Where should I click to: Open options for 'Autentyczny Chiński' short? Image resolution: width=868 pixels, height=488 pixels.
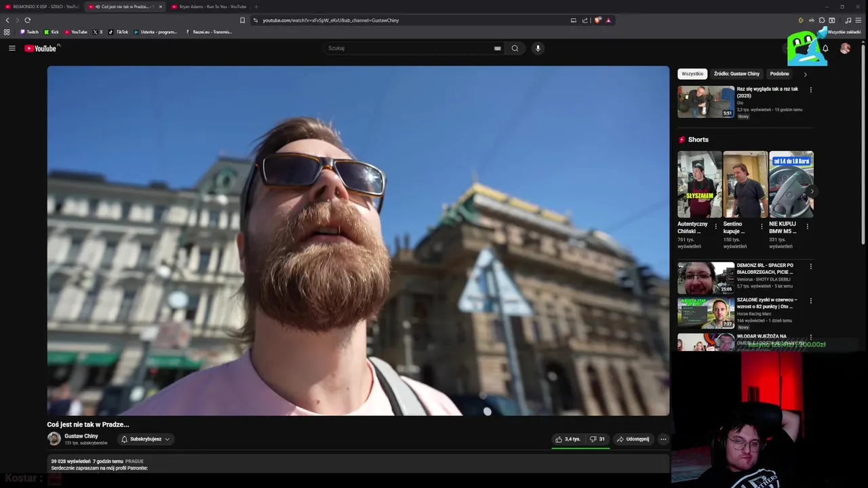(715, 226)
